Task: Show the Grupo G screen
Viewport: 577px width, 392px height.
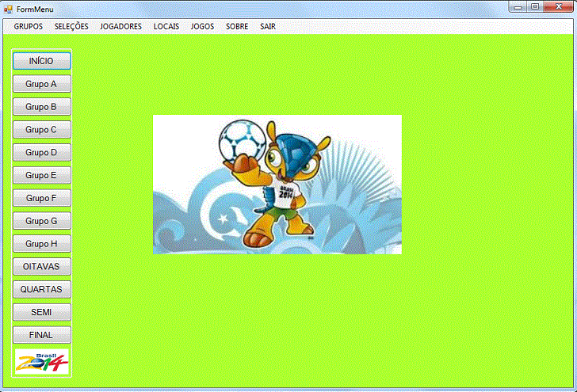Action: coord(41,221)
